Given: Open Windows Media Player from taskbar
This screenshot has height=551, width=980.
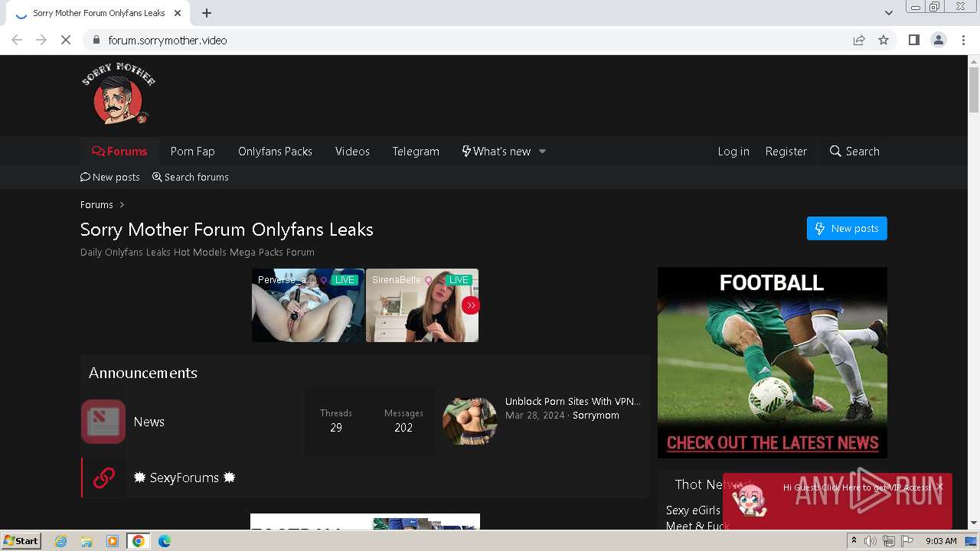Looking at the screenshot, I should pyautogui.click(x=113, y=541).
